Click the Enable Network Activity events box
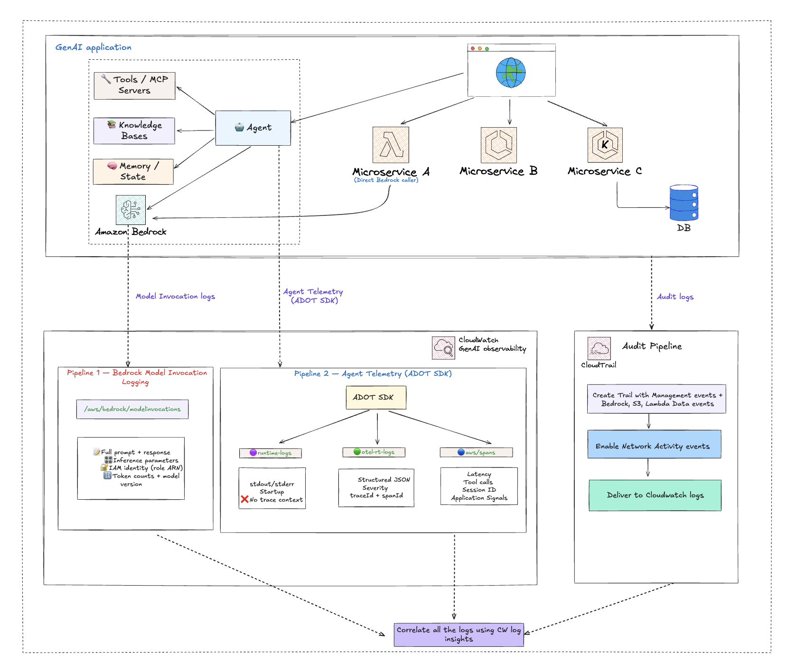 pyautogui.click(x=654, y=444)
